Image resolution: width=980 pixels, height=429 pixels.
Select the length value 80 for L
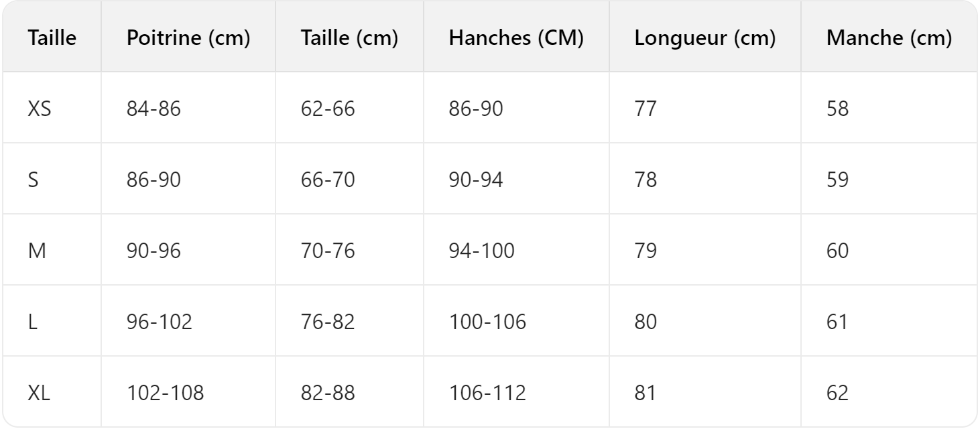[646, 322]
